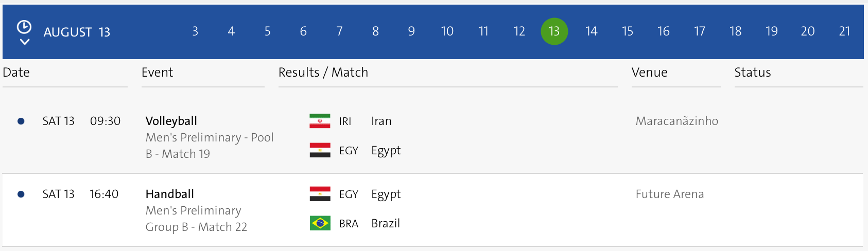This screenshot has width=868, height=251.
Task: Click the Maracanãzinho venue link
Action: (x=676, y=121)
